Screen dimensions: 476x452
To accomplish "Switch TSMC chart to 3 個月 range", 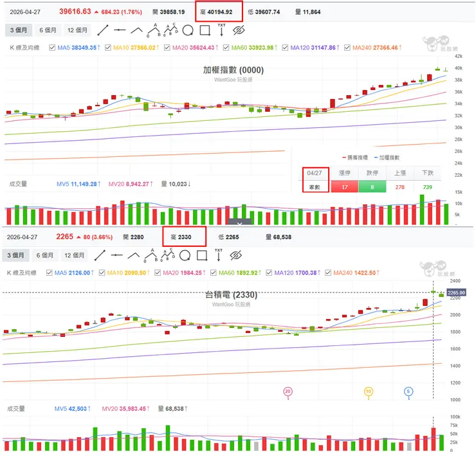I will (15, 255).
